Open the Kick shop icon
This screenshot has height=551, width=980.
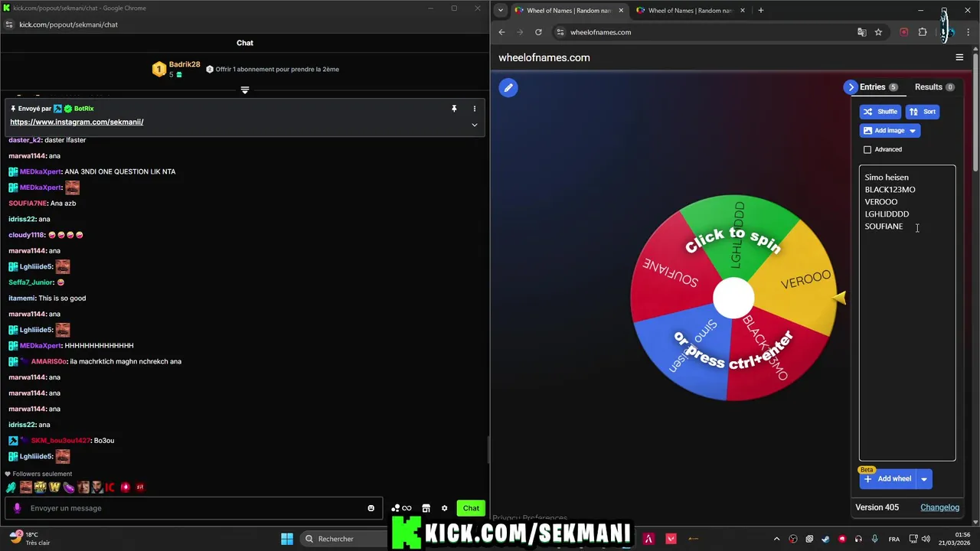pos(426,508)
